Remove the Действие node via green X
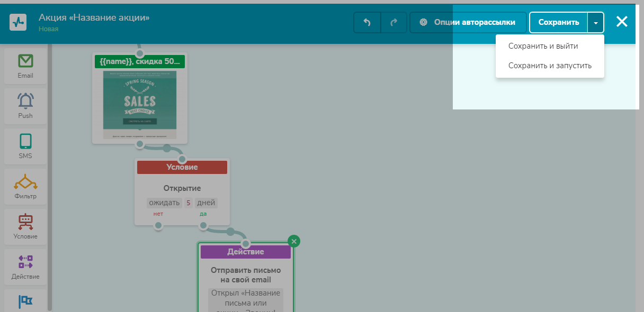 pyautogui.click(x=294, y=241)
